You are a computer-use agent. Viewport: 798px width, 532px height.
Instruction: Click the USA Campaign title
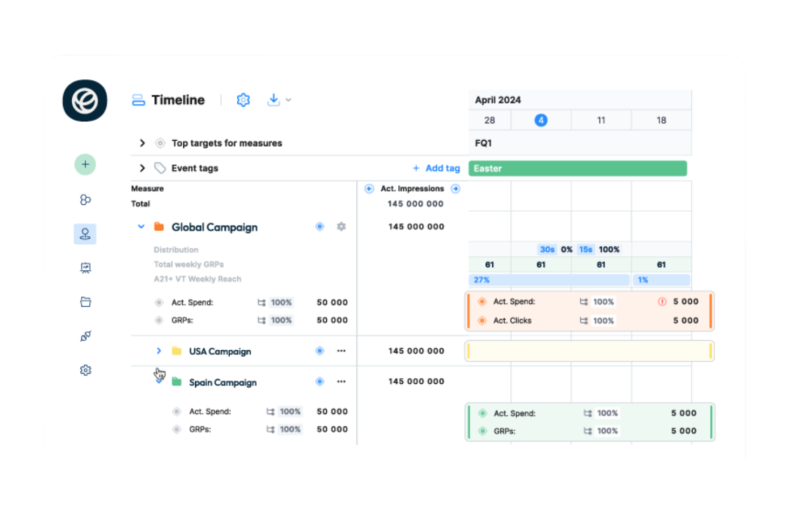pos(220,351)
